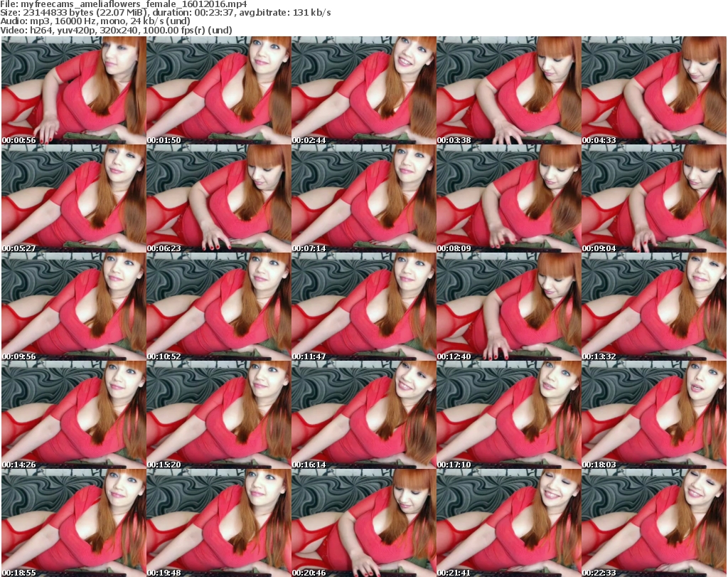The image size is (728, 577).
Task: Select the thumbnail frame stamped 00:16:14
Action: coord(363,415)
